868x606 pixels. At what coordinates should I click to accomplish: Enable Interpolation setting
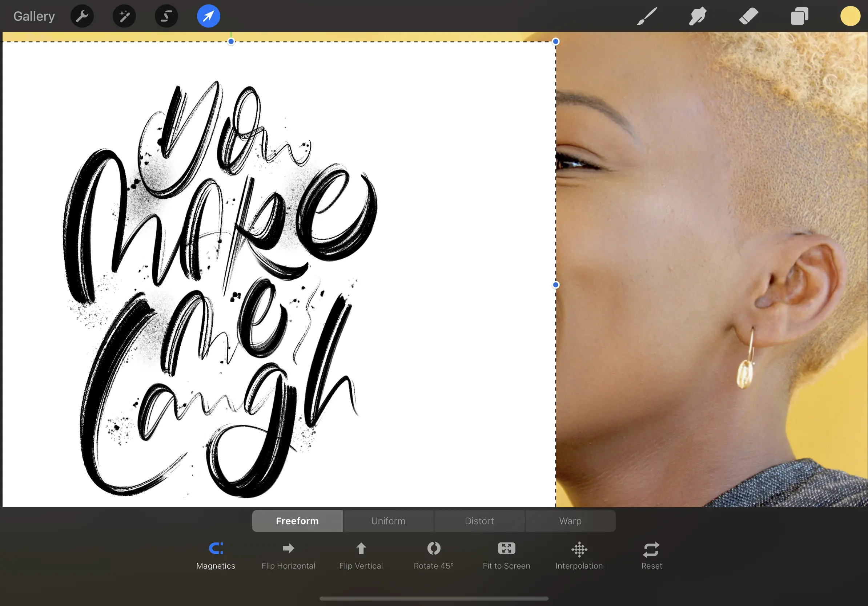coord(578,554)
